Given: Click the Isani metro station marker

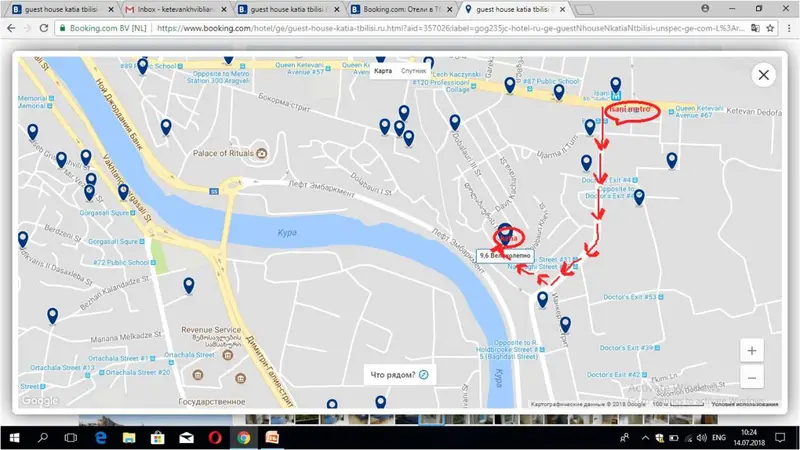Looking at the screenshot, I should 616,95.
